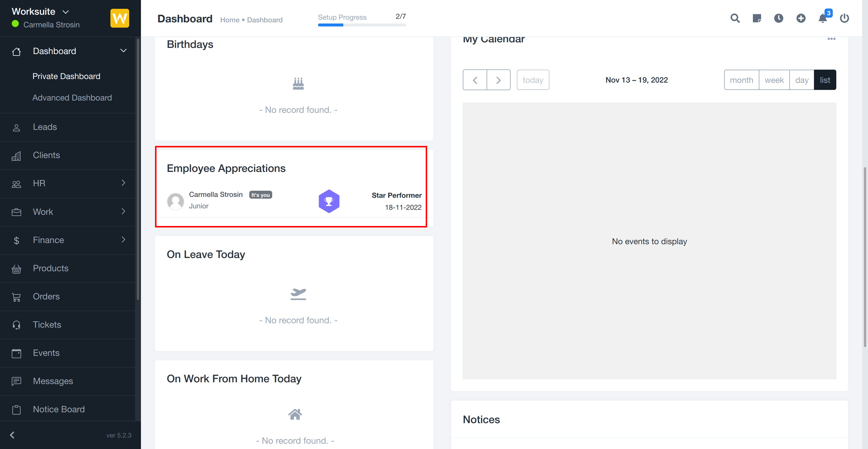Open the sticky notes icon
Screen dimensions: 868x449
[757, 18]
